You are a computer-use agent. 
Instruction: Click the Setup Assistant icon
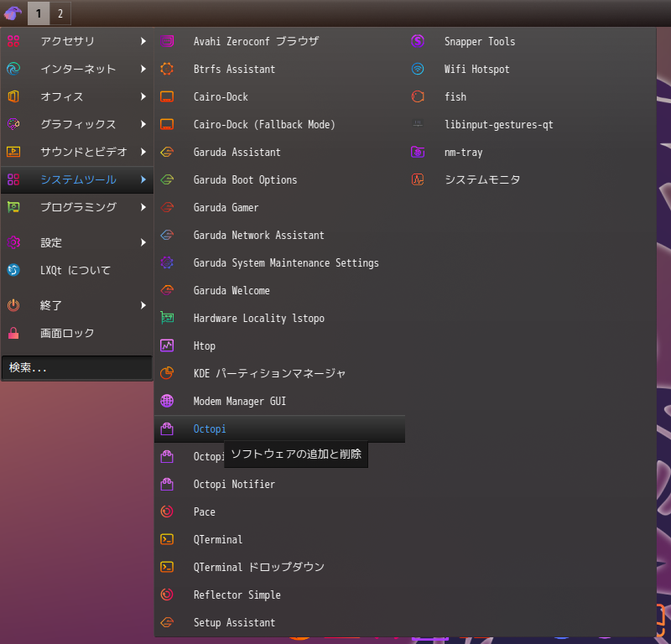(167, 622)
